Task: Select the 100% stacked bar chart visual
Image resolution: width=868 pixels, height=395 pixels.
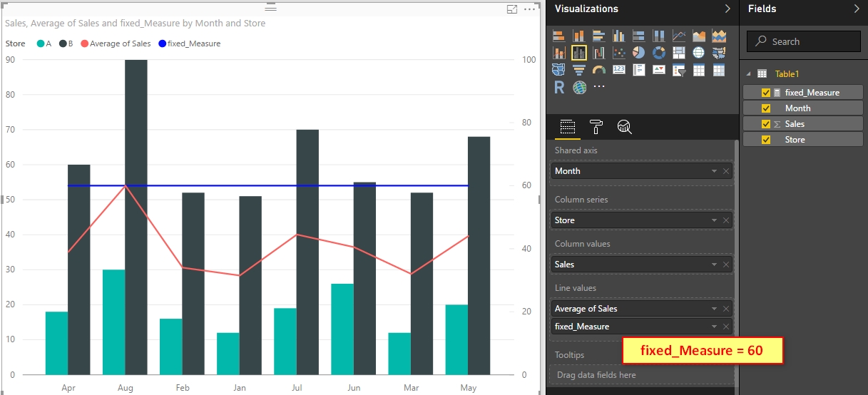Action: pyautogui.click(x=638, y=36)
